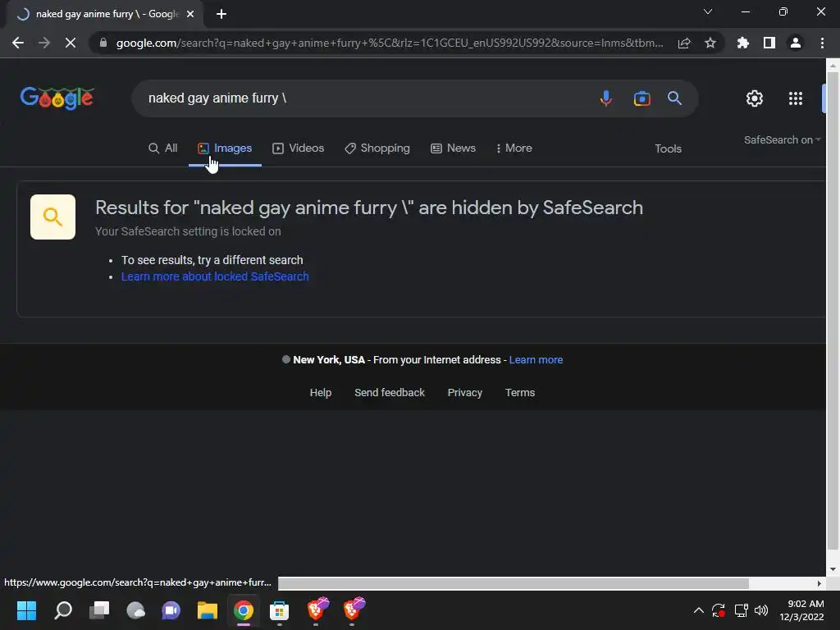Open the Widgets weather icon on taskbar
Screen dimensions: 840x630
(x=135, y=610)
